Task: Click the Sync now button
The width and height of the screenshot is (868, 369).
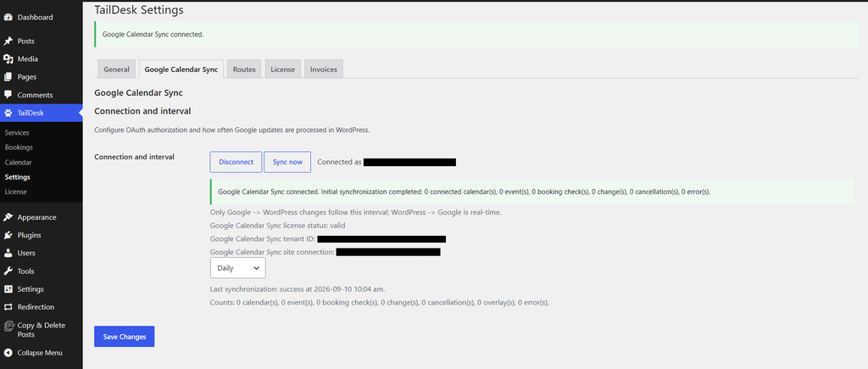Action: 287,162
